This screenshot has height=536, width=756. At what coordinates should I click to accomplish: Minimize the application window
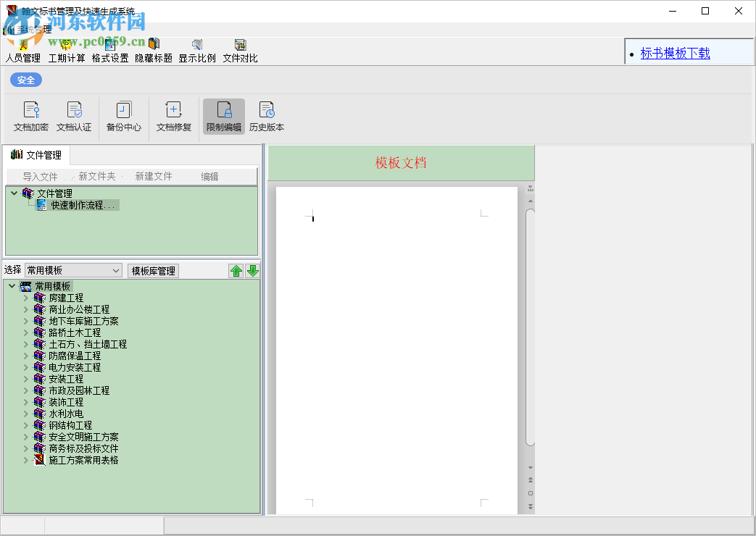click(673, 11)
